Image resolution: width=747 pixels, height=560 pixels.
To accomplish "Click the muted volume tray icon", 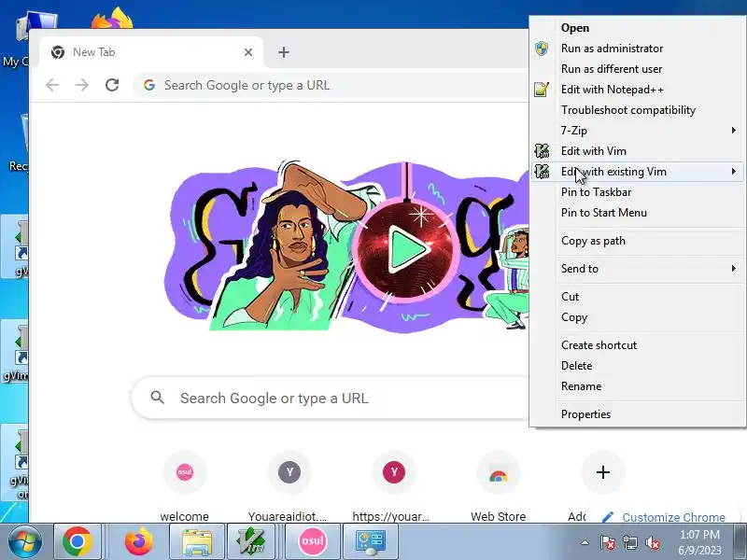I will pos(652,542).
